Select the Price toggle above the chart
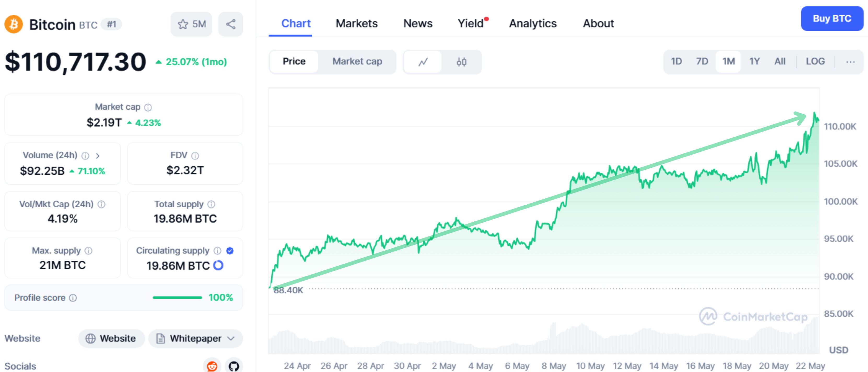Screen dimensions: 868x372 point(294,61)
